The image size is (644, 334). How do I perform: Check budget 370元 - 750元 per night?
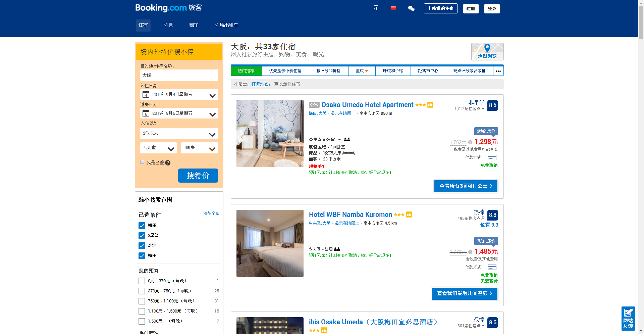tap(142, 291)
